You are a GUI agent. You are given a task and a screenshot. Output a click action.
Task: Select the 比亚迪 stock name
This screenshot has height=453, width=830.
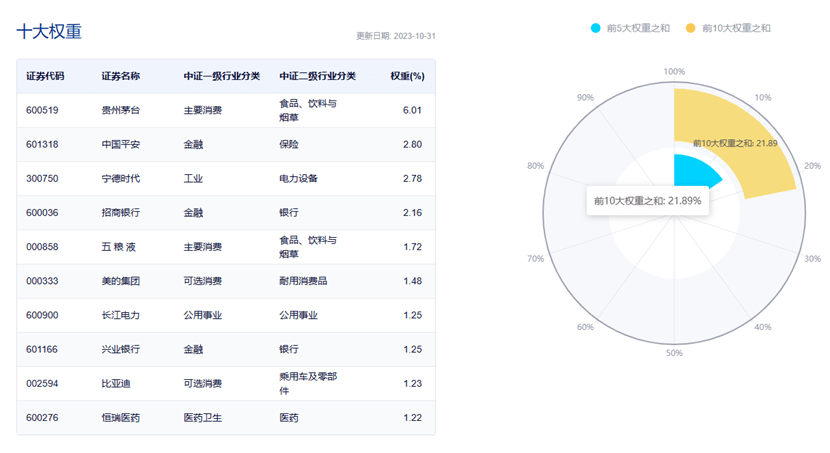pyautogui.click(x=115, y=384)
